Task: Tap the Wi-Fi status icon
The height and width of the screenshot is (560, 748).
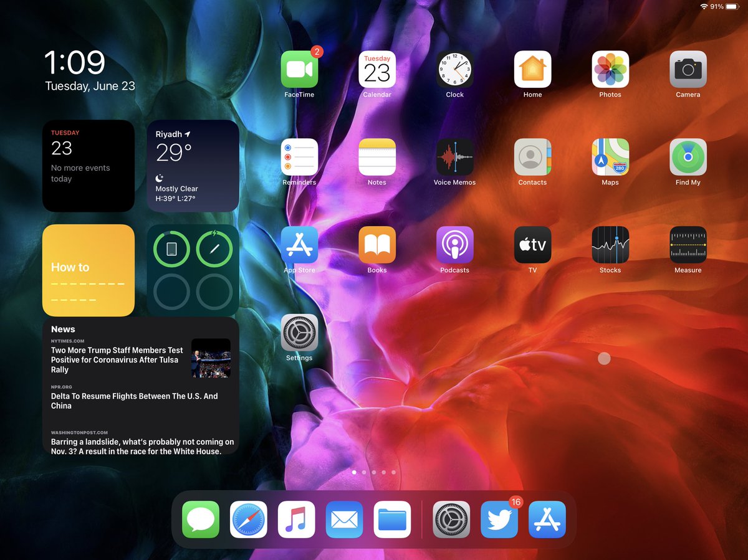Action: [704, 7]
